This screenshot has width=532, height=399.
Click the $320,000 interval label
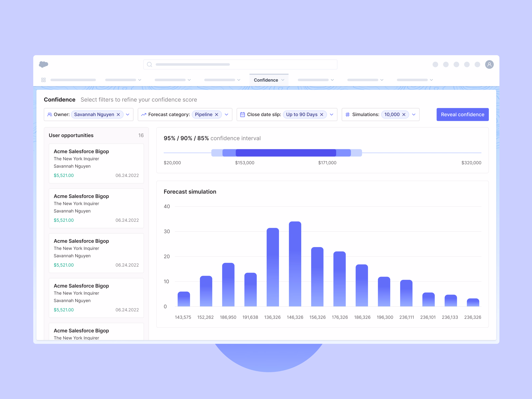[x=471, y=163]
